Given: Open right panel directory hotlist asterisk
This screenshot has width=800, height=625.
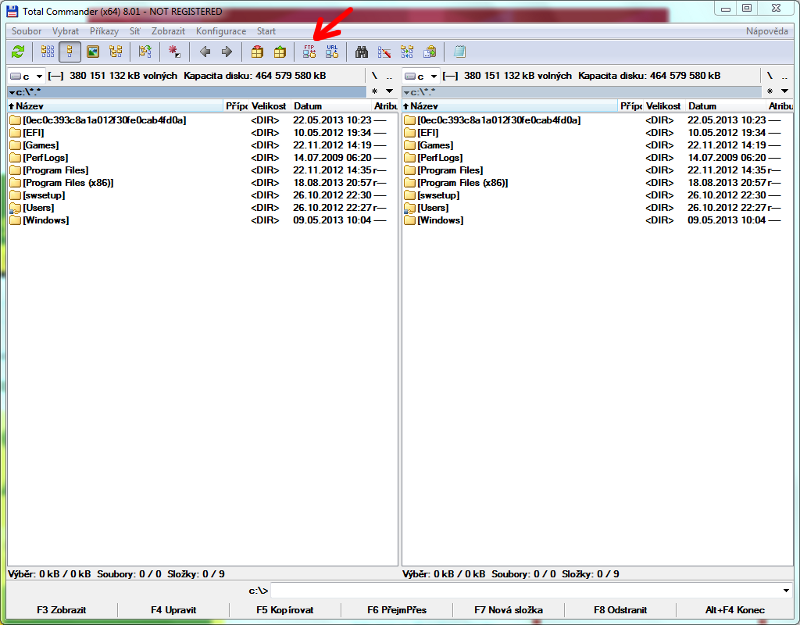Looking at the screenshot, I should [770, 91].
